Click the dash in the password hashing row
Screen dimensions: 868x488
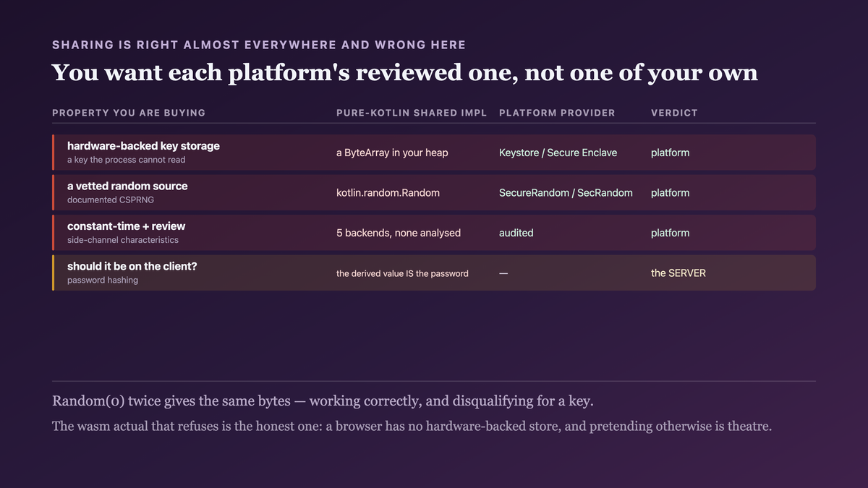503,273
